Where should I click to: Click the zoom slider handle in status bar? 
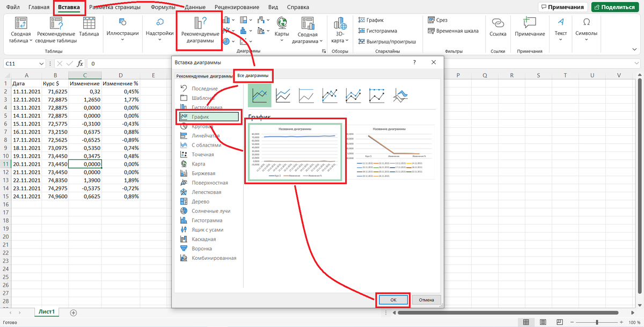tap(596, 323)
